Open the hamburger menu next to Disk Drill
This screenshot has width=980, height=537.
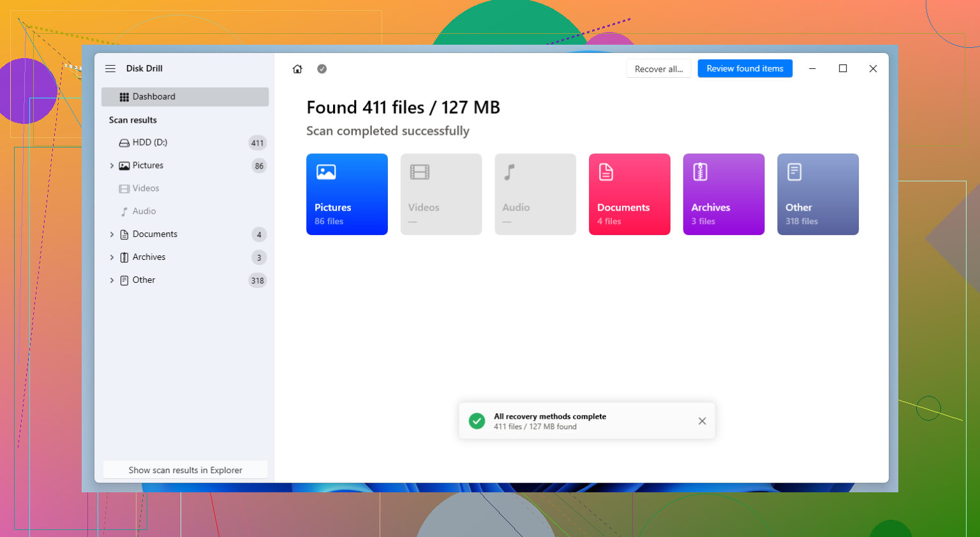click(110, 68)
